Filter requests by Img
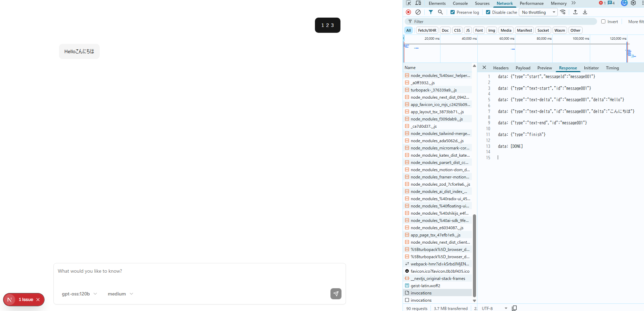Image resolution: width=644 pixels, height=311 pixels. 492,30
